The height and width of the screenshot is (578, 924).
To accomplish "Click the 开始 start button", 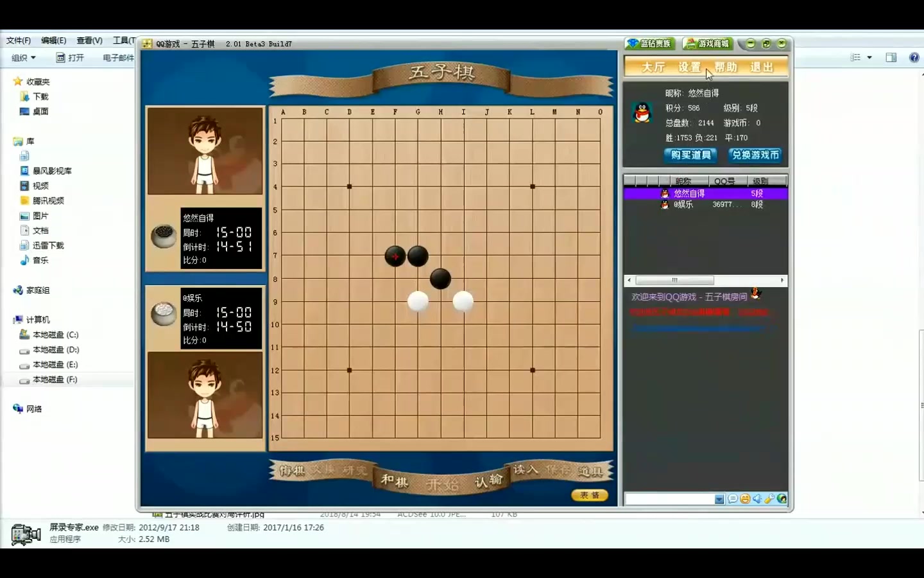I will point(442,485).
